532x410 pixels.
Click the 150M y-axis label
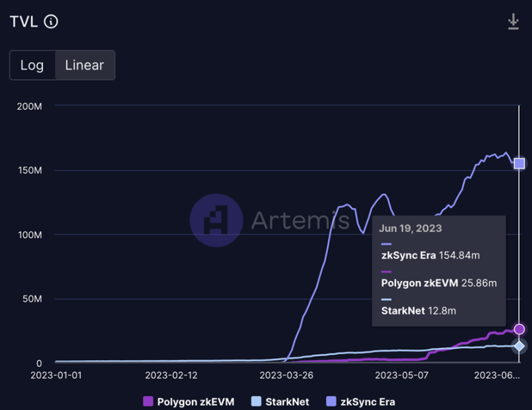[29, 170]
